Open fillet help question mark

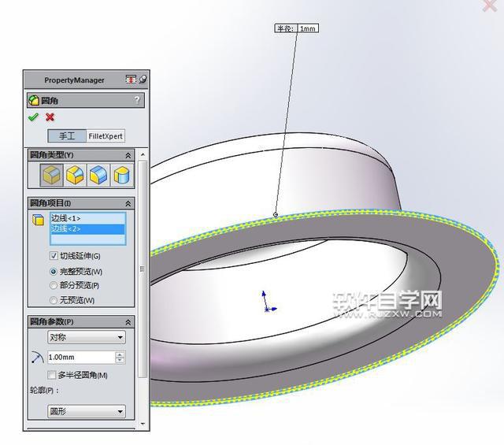point(137,100)
